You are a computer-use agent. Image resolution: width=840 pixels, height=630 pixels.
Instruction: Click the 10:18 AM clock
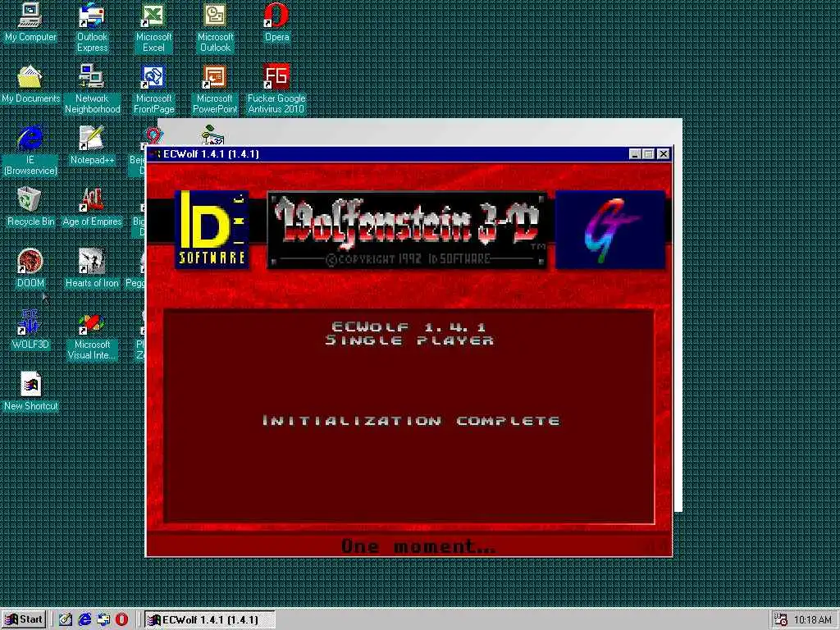click(x=812, y=620)
